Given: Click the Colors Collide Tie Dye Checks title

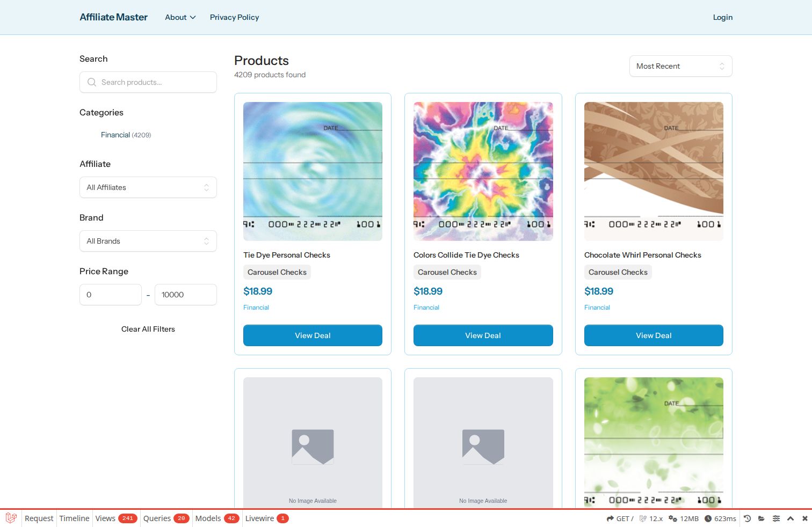Looking at the screenshot, I should coord(466,255).
